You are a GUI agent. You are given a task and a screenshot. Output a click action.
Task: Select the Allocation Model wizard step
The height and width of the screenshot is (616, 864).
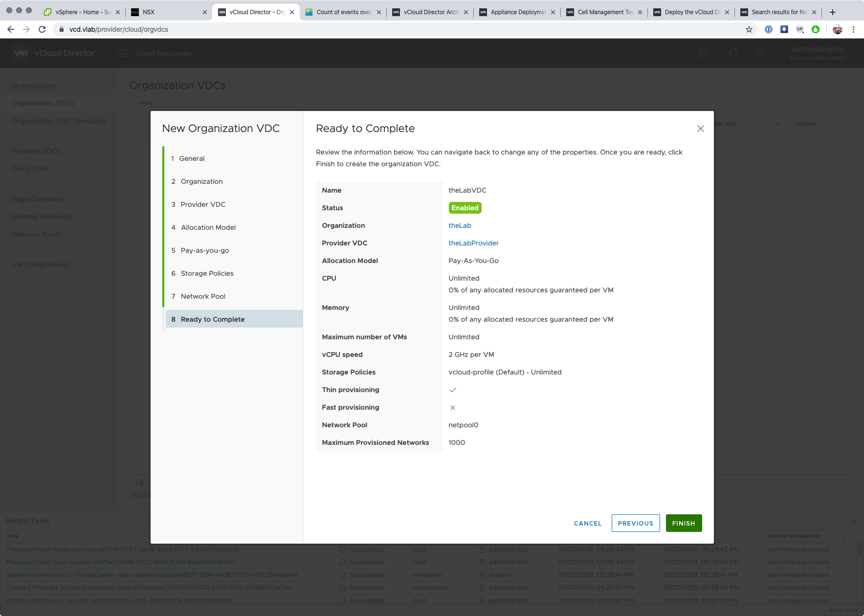point(208,227)
